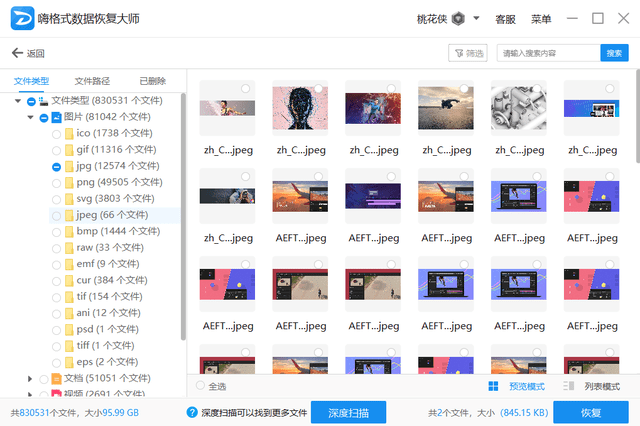Image resolution: width=640 pixels, height=426 pixels.
Task: Switch to the 文件路径 tab
Action: pos(92,81)
